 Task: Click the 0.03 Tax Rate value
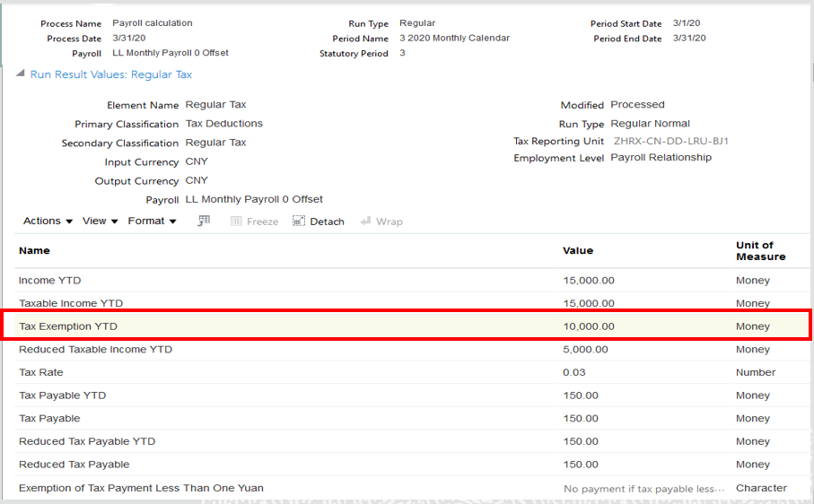(574, 372)
